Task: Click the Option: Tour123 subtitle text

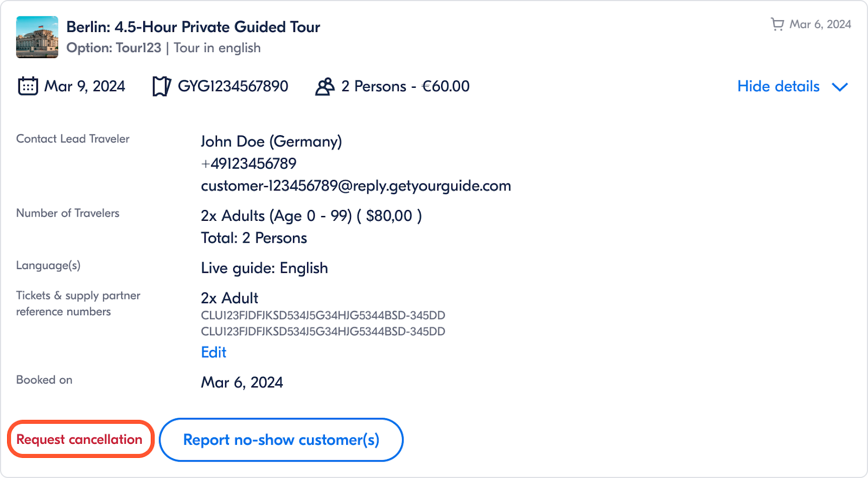Action: 114,48
